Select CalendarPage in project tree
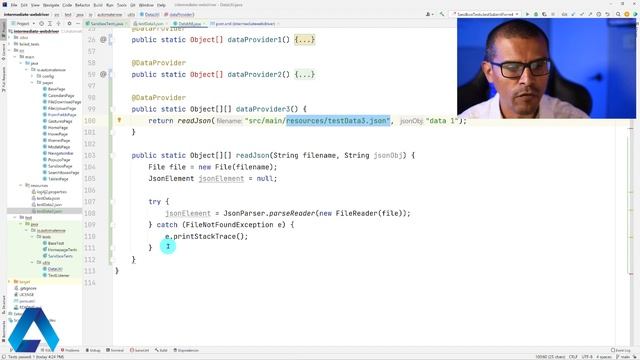 (61, 96)
